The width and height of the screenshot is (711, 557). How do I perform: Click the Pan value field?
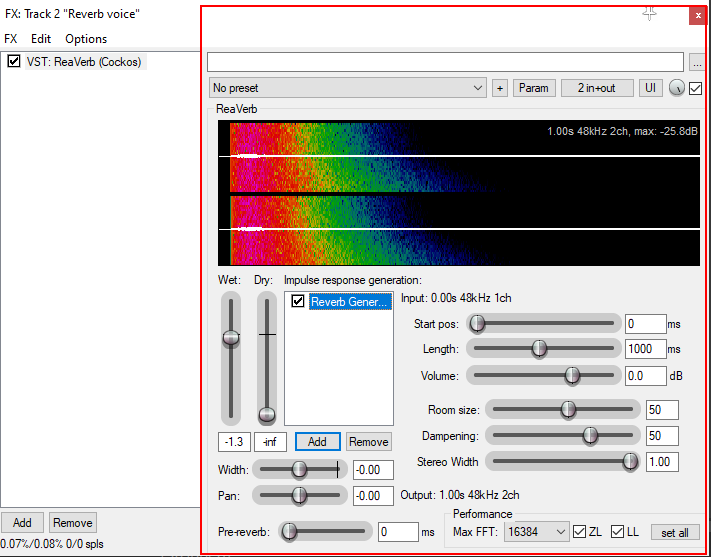coord(374,496)
